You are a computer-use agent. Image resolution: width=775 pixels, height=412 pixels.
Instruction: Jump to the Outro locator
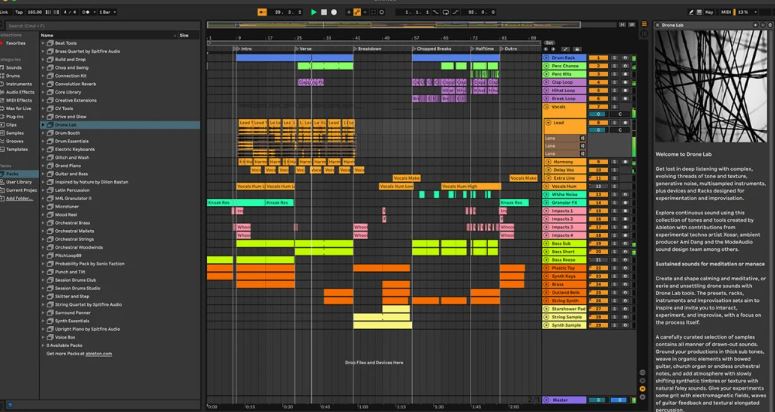click(509, 49)
